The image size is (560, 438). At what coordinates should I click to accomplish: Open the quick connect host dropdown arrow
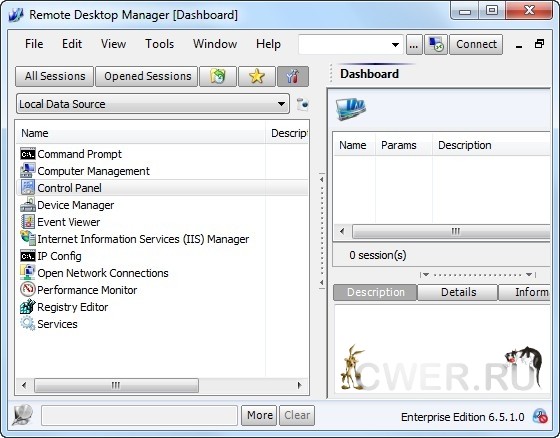click(395, 45)
